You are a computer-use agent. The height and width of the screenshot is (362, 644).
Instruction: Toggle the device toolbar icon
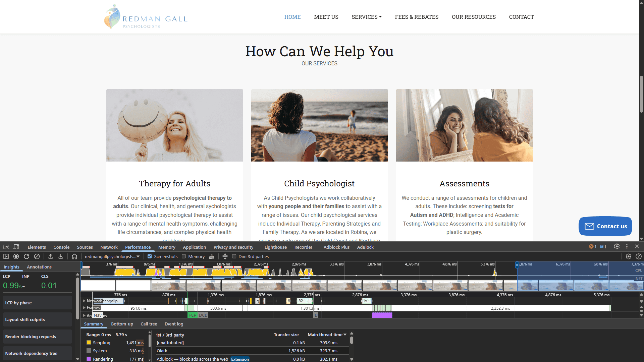(16, 247)
